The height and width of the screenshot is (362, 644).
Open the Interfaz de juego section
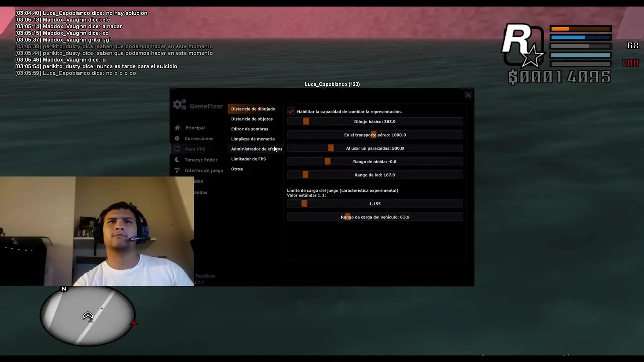coord(204,170)
